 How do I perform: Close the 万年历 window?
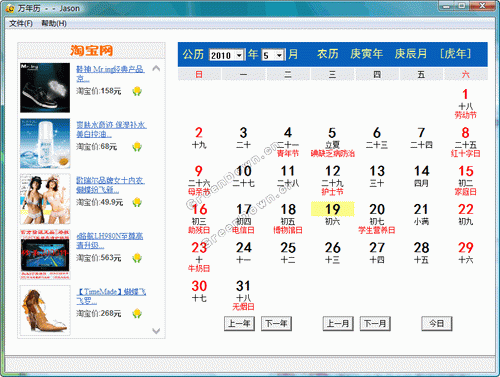click(x=482, y=6)
